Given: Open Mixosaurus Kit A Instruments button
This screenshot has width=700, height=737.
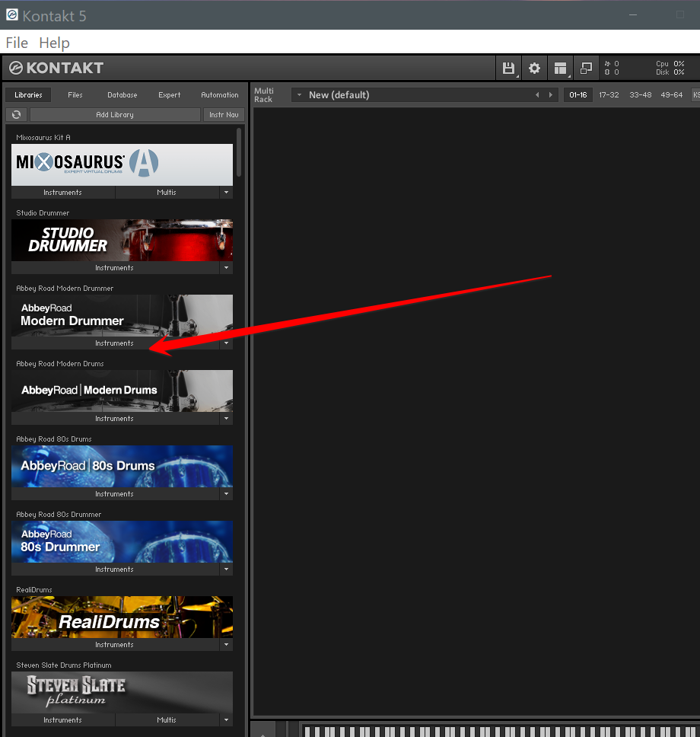Looking at the screenshot, I should click(63, 192).
